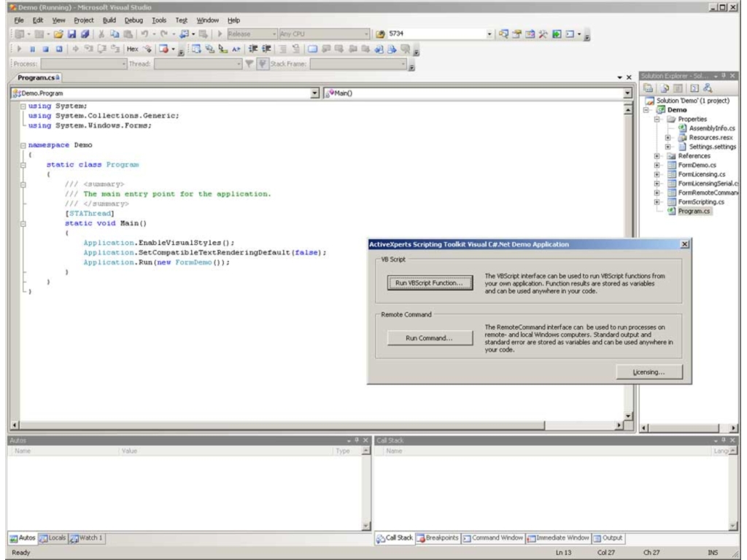The image size is (747, 560).
Task: Click the Copy toolbar icon
Action: click(115, 34)
